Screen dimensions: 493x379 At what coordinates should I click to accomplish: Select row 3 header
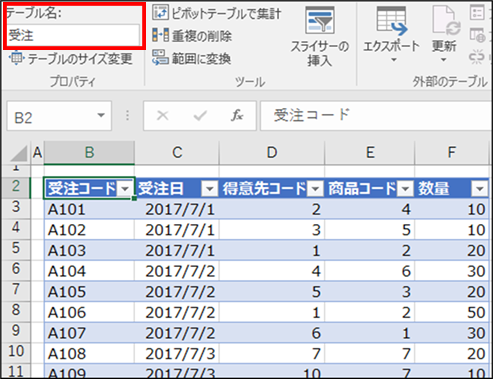pos(16,208)
